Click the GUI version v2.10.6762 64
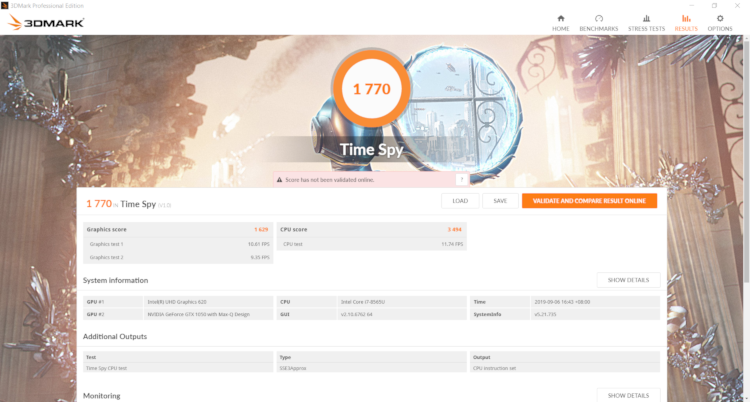This screenshot has height=402, width=750. [357, 314]
